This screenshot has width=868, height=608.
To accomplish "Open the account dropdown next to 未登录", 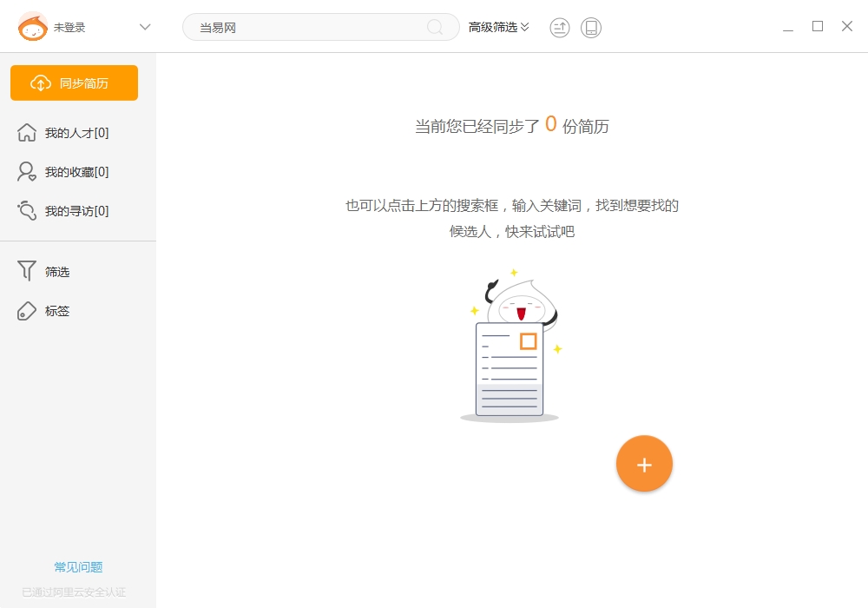I will (x=145, y=27).
